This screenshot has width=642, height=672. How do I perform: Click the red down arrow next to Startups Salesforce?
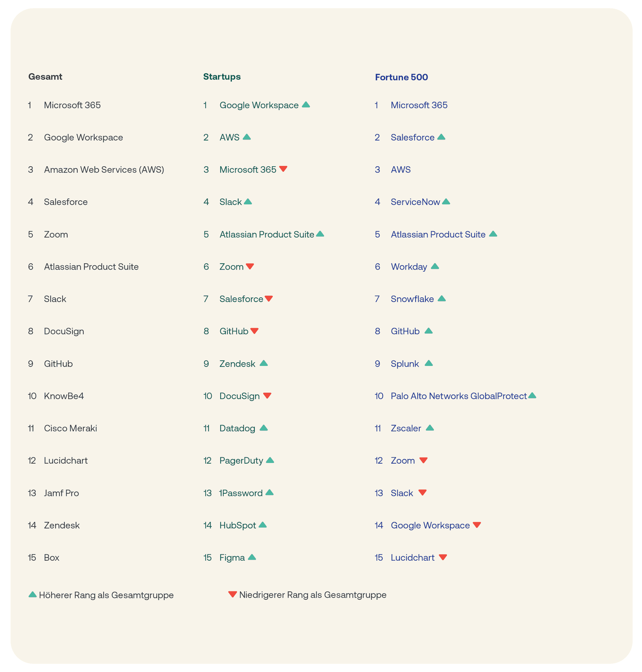[x=269, y=298]
